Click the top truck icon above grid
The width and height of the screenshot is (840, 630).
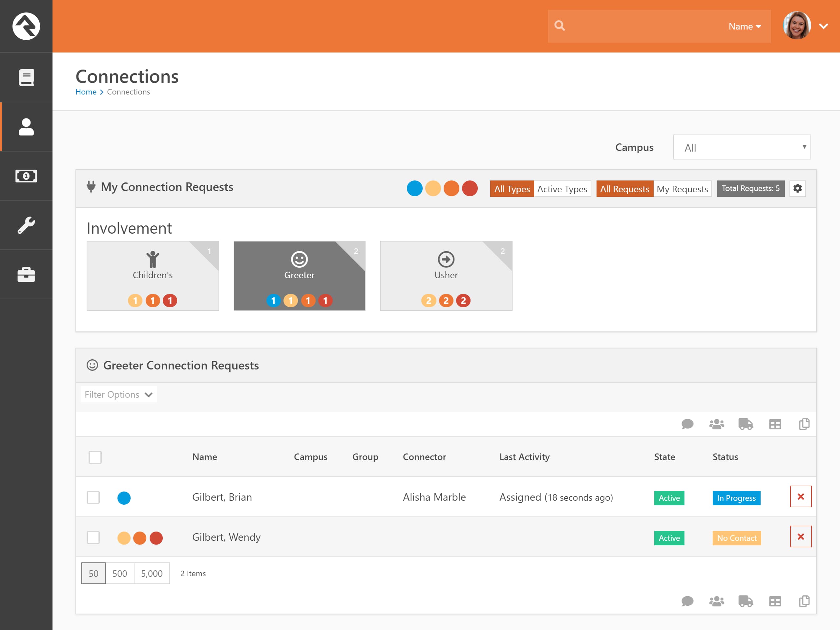point(745,424)
